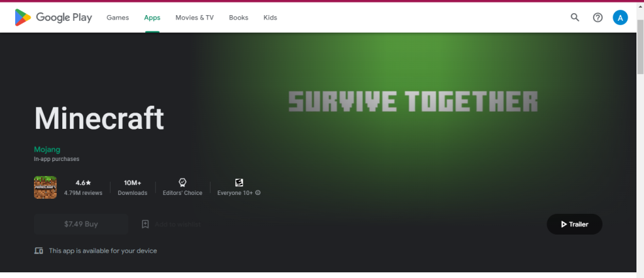
Task: Open the Kids tab
Action: (x=270, y=18)
